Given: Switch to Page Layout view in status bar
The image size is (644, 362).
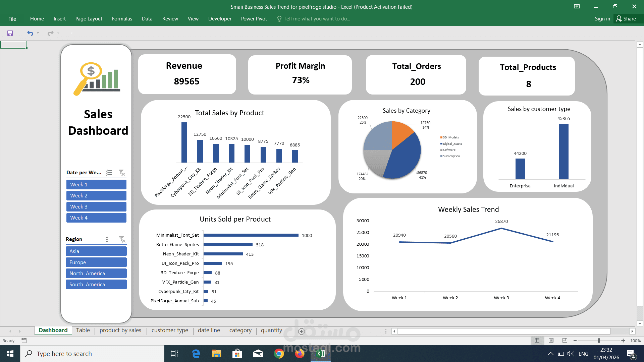Looking at the screenshot, I should [550, 341].
